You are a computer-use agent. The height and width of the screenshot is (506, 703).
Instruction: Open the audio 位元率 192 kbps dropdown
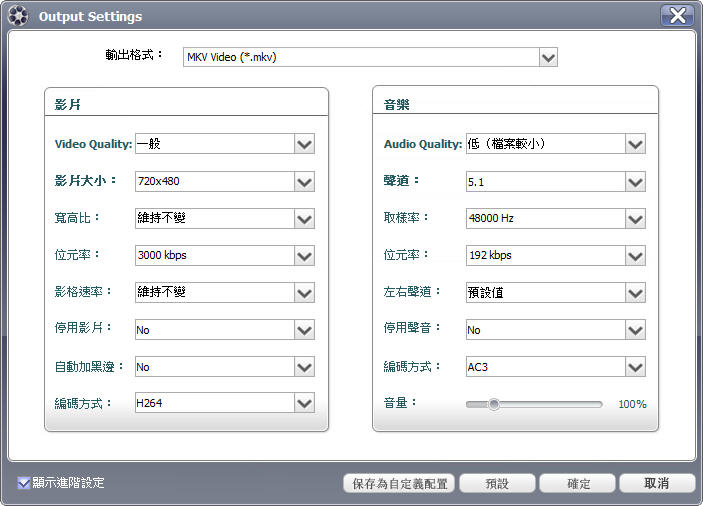[555, 255]
